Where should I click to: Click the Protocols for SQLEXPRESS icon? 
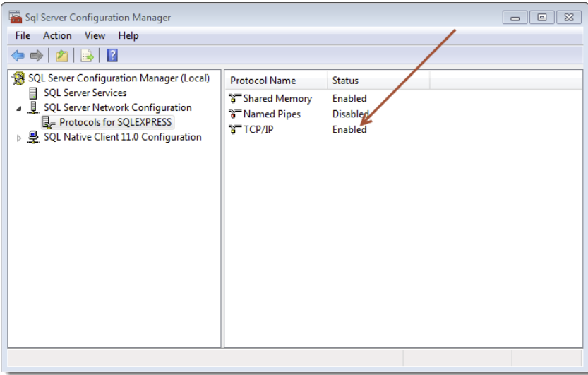pos(49,122)
